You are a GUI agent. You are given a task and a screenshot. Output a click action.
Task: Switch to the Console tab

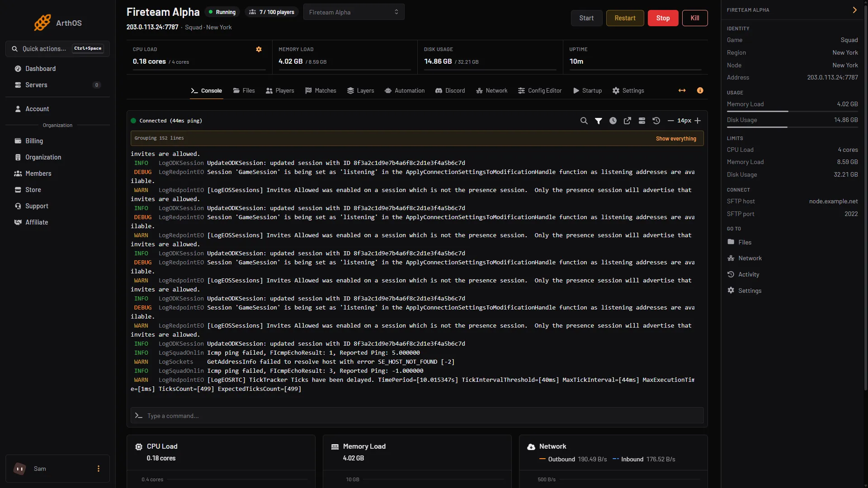[x=207, y=91]
